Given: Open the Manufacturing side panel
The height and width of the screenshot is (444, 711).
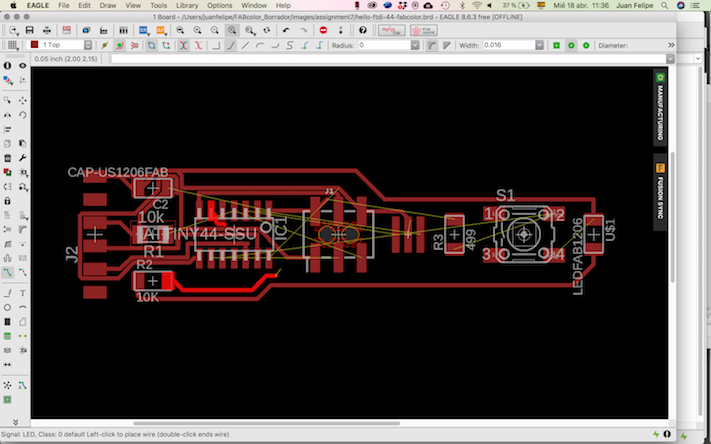Looking at the screenshot, I should tap(660, 103).
